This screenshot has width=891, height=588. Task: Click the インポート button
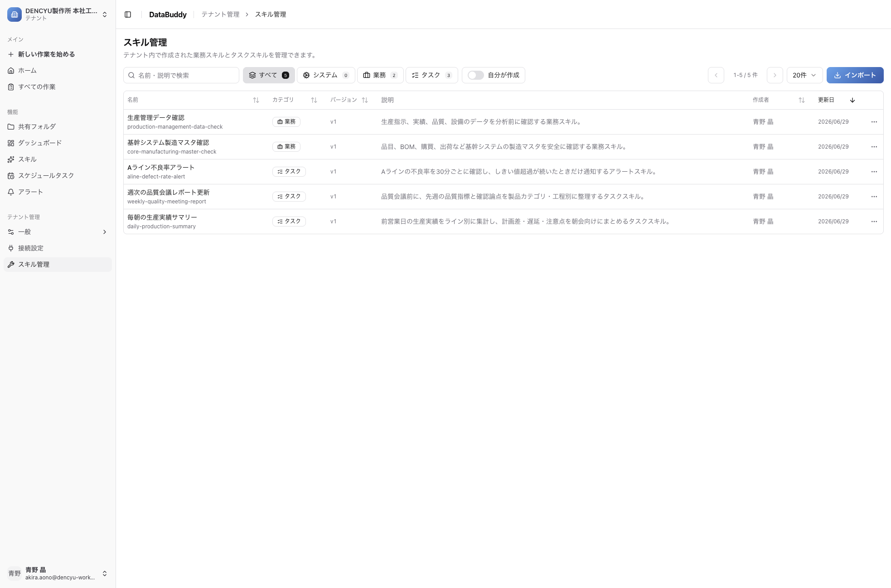click(855, 75)
